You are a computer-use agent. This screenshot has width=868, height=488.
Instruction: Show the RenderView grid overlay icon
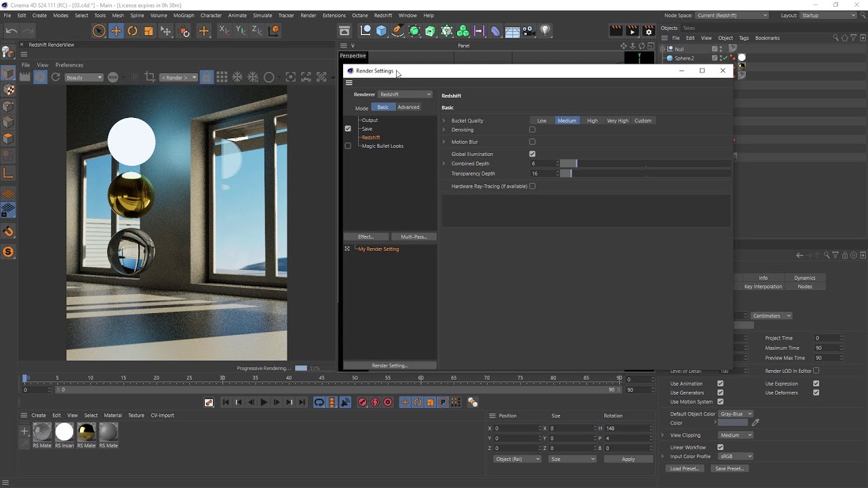tap(222, 77)
